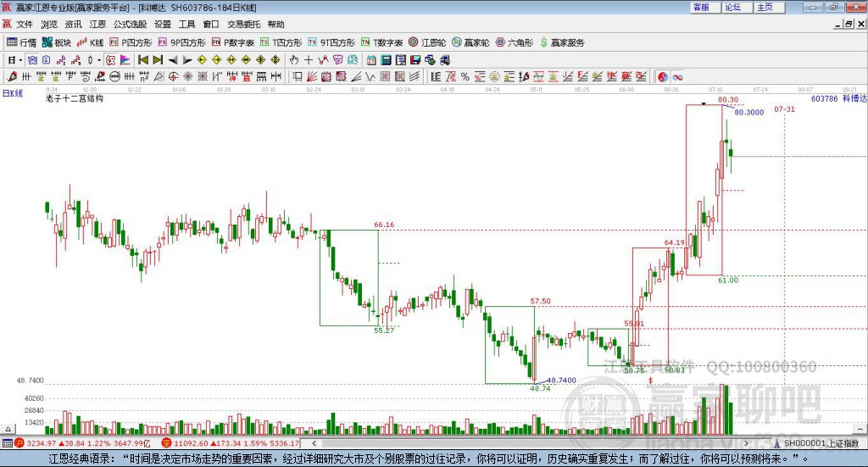Open the 9P四方形 tool

[182, 42]
